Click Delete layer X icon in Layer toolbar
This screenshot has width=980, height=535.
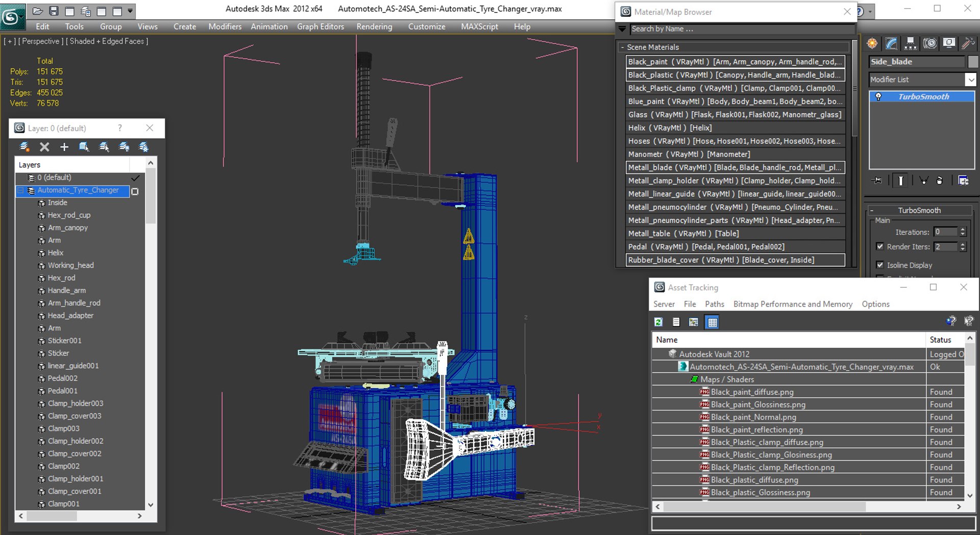coord(44,147)
